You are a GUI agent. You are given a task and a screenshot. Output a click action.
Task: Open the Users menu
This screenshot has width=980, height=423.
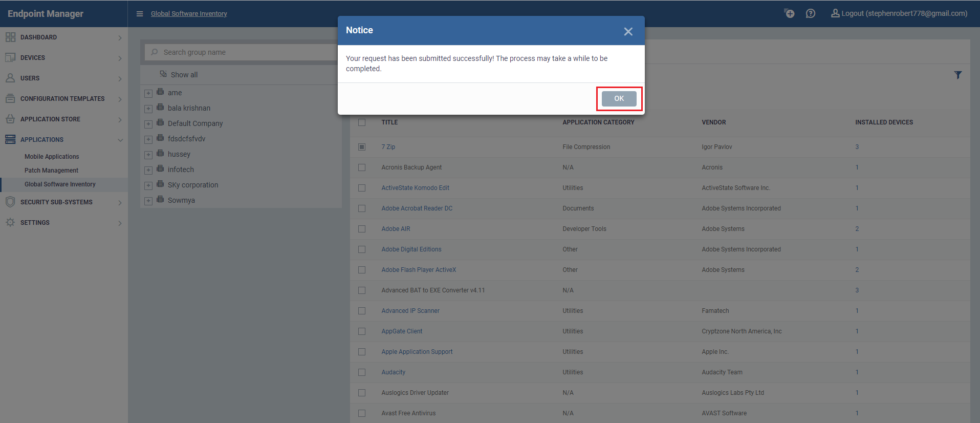pos(64,78)
